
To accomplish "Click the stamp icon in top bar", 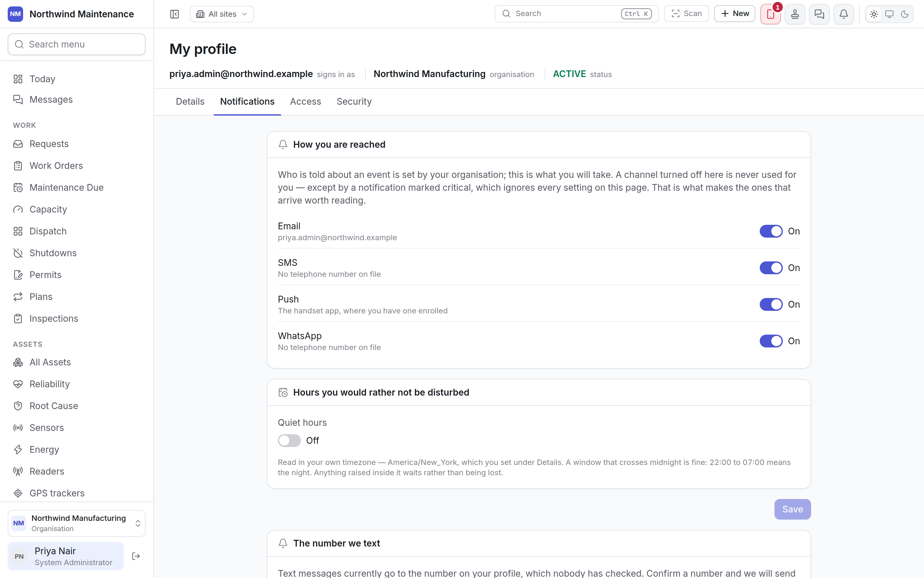I will pyautogui.click(x=795, y=14).
